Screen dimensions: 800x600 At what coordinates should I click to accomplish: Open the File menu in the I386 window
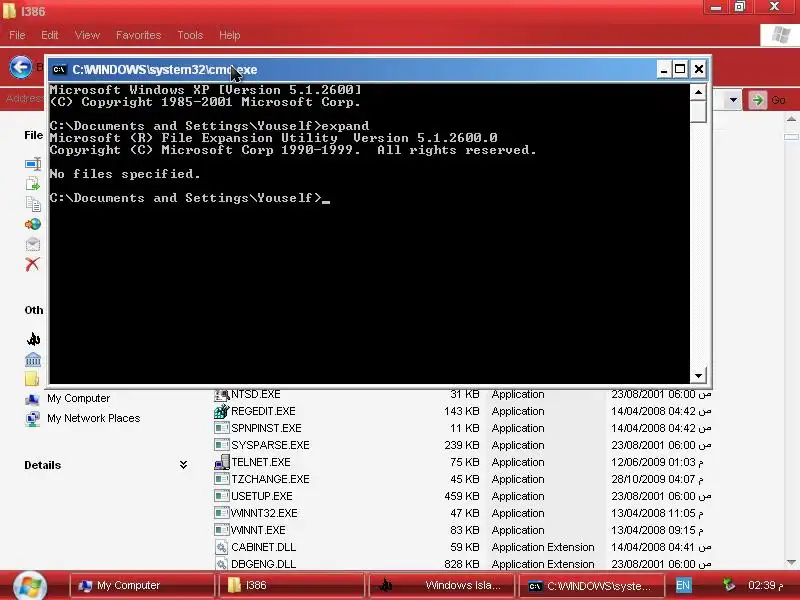coord(17,35)
